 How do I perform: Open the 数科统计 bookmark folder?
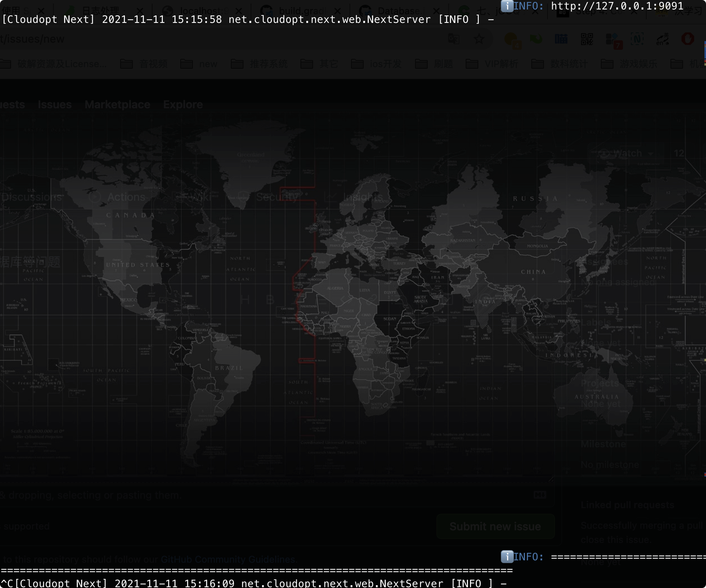click(x=560, y=64)
